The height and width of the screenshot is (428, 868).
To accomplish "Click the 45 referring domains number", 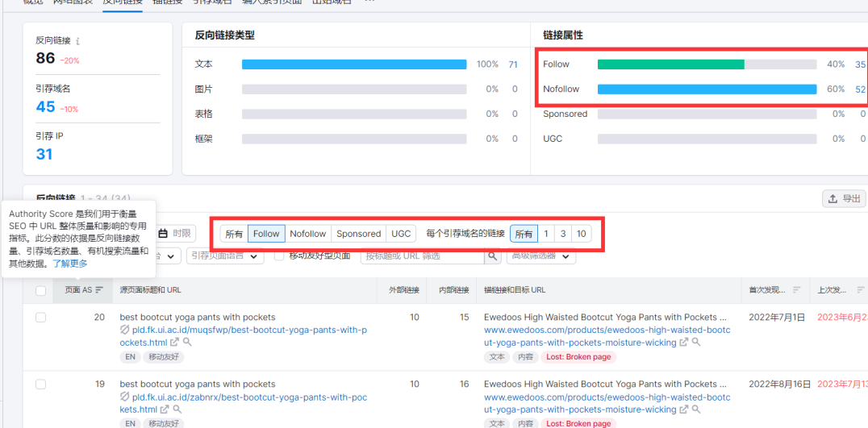I will point(45,106).
